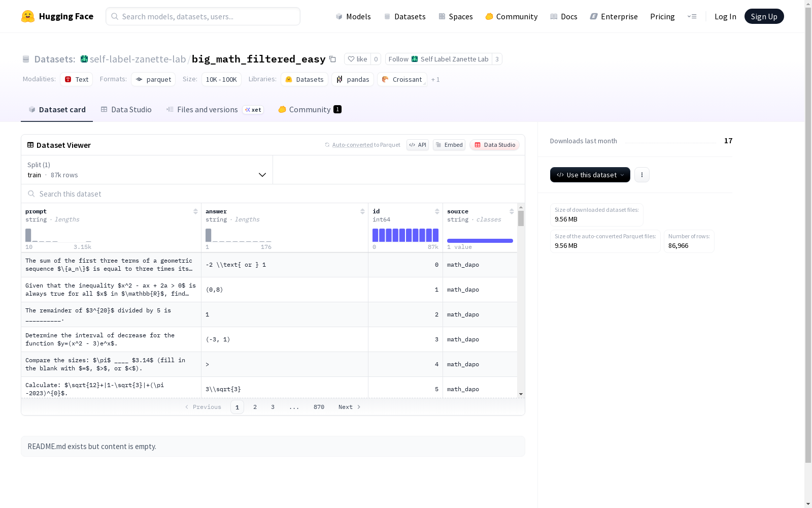
Task: Click Log In
Action: (725, 16)
